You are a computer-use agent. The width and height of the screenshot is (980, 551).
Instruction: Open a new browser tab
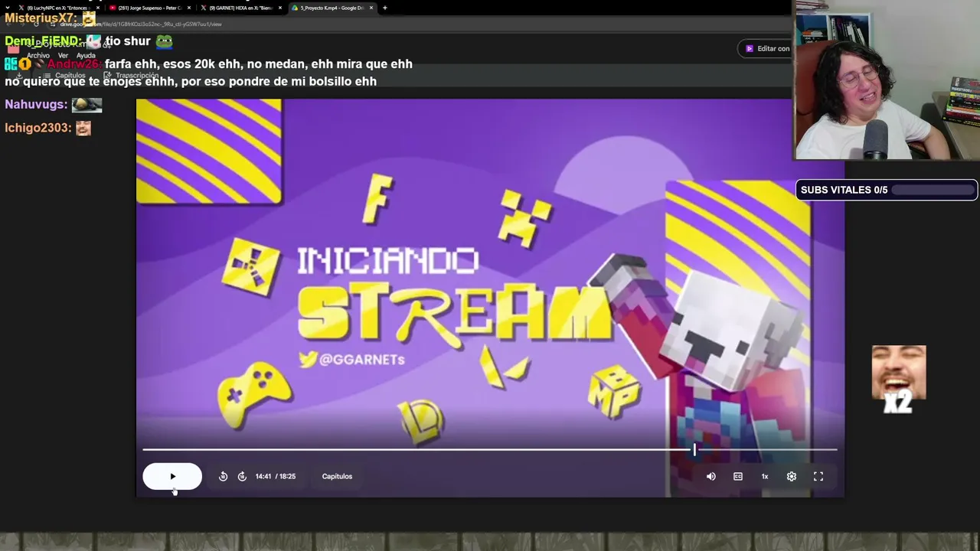click(385, 8)
